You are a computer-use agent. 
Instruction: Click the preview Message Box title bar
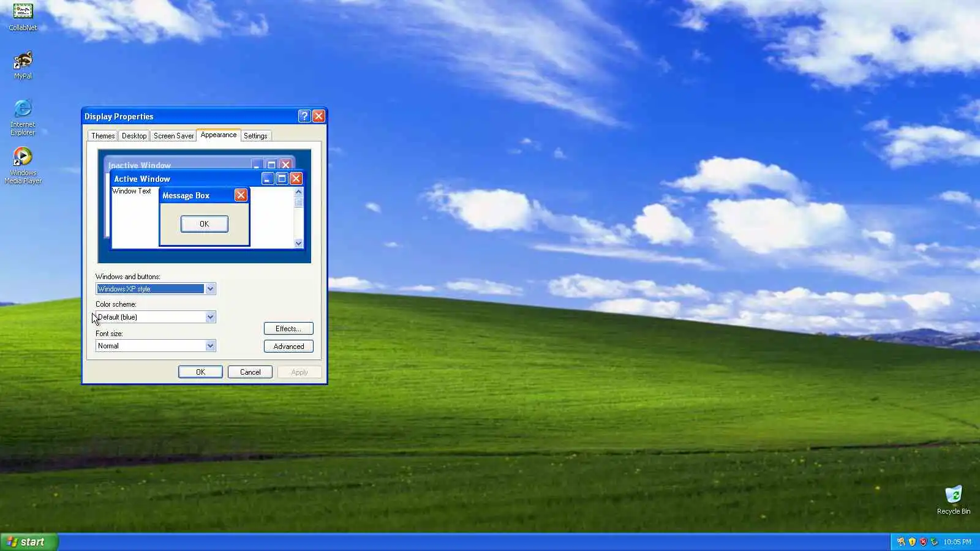pos(205,195)
